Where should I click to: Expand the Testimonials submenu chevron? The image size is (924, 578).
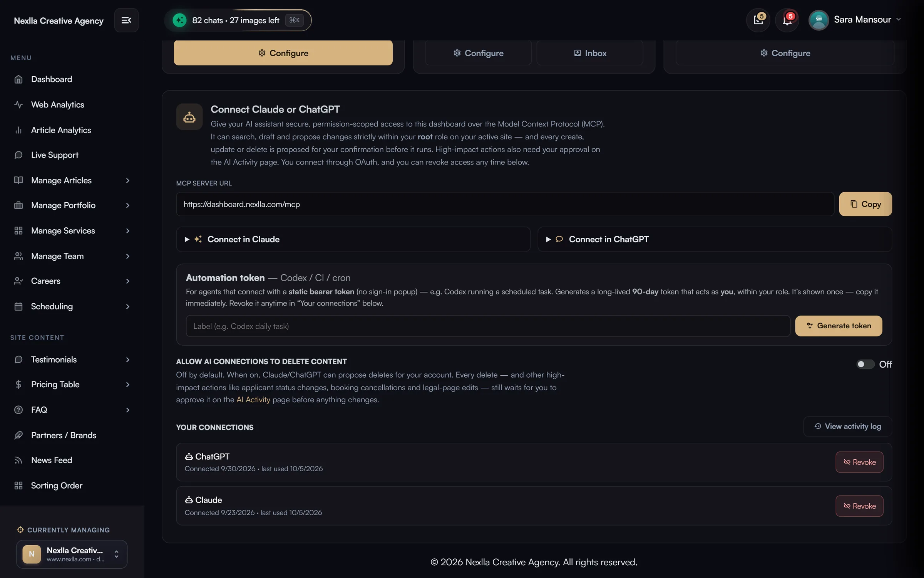click(x=127, y=360)
